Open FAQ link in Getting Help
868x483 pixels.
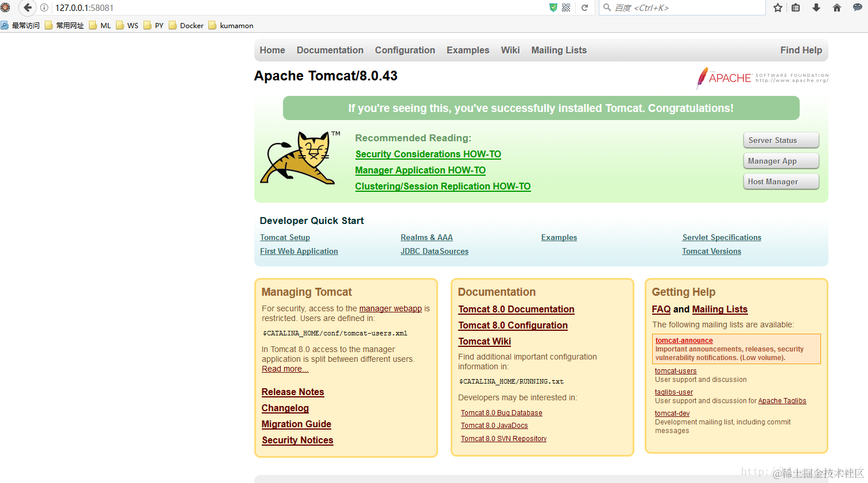(x=661, y=309)
